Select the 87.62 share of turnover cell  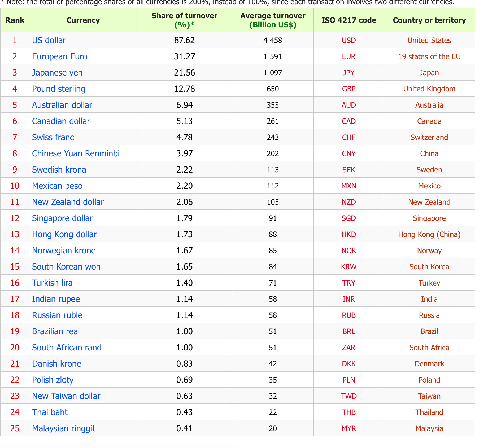tap(184, 40)
